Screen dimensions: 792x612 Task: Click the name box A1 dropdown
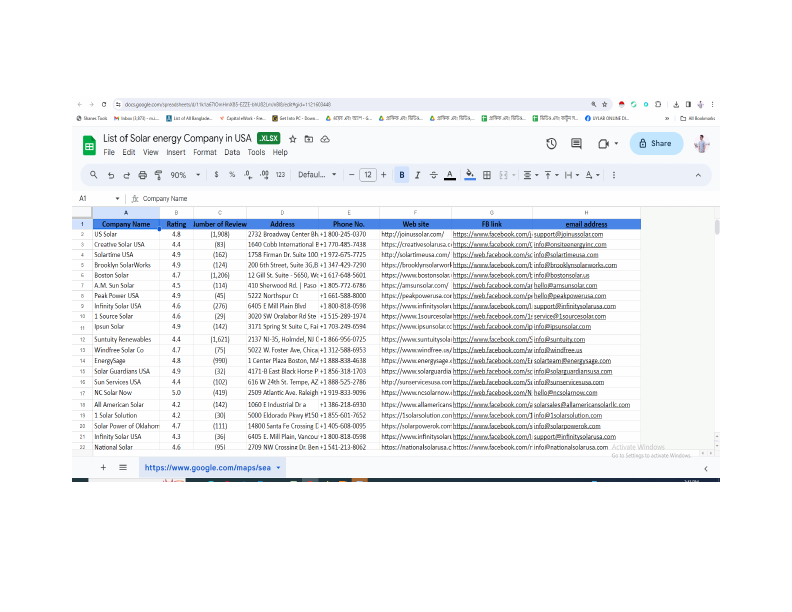coord(117,198)
